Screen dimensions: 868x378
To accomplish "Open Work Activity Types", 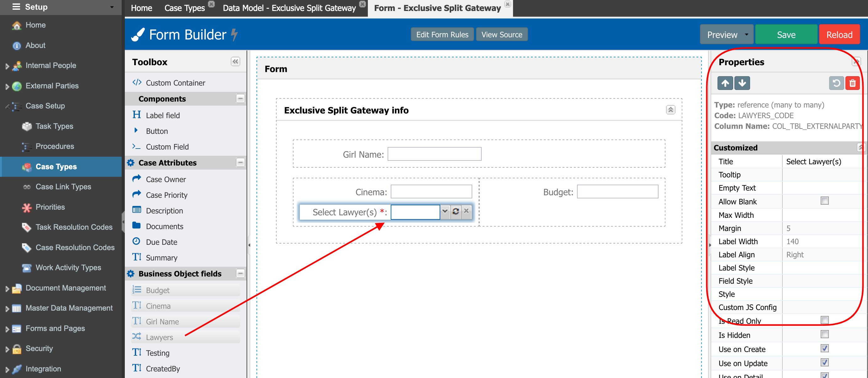I will [x=68, y=267].
